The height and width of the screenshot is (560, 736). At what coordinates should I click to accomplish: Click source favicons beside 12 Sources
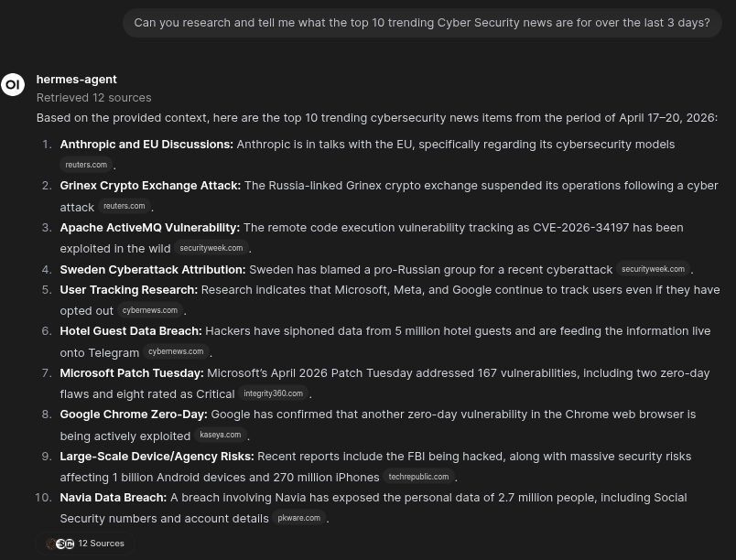[x=60, y=544]
